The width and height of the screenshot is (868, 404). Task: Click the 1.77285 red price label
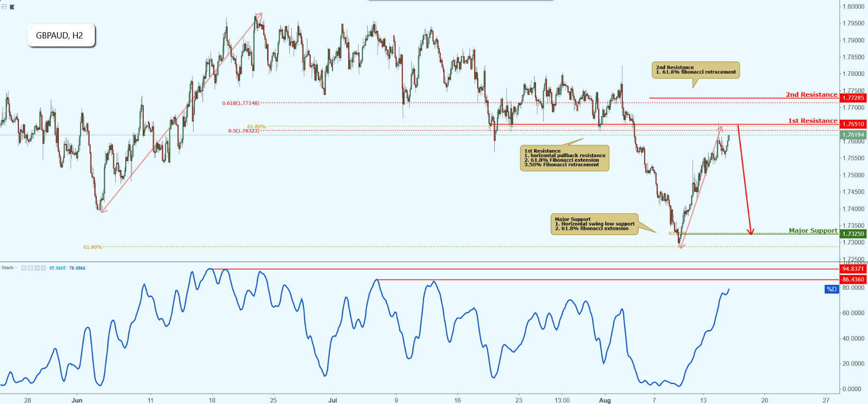(x=853, y=98)
